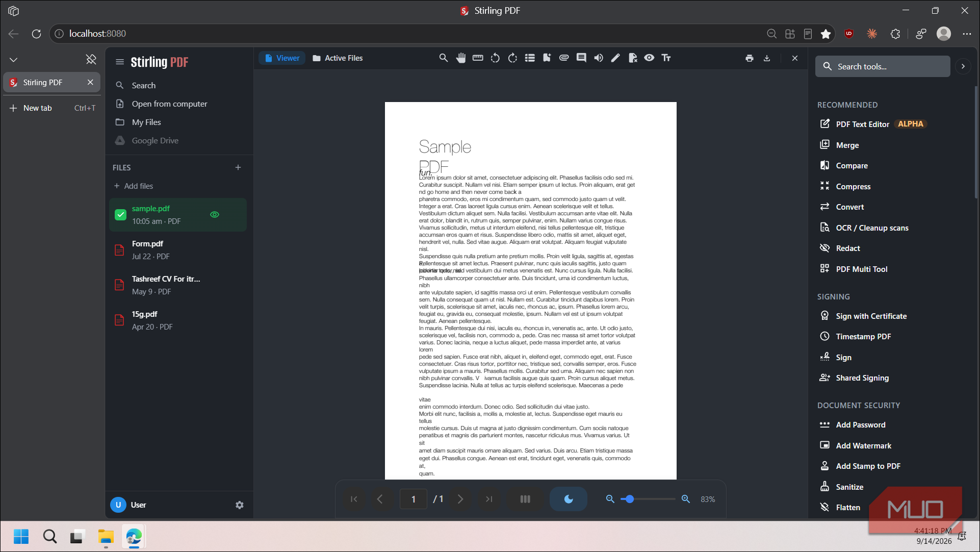The width and height of the screenshot is (980, 552).
Task: Print the document using printer icon
Action: tap(750, 58)
